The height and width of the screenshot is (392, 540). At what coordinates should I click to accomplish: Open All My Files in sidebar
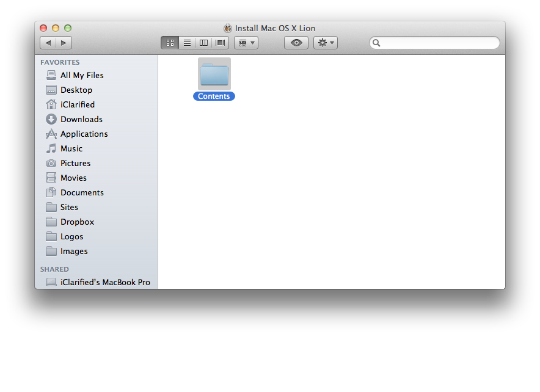(82, 75)
